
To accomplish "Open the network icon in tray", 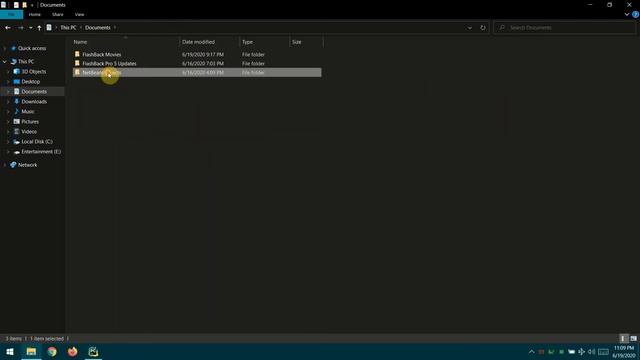I will tap(581, 351).
